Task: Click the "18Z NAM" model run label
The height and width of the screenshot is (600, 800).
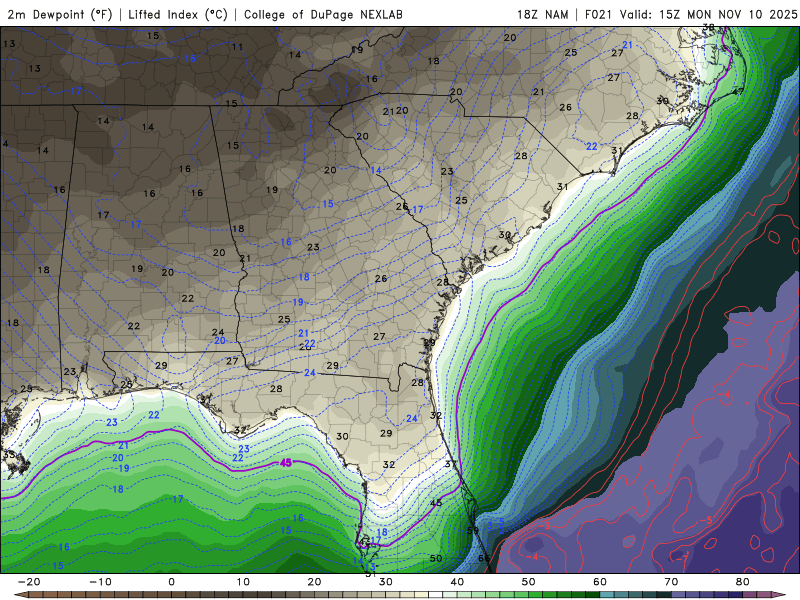Action: tap(542, 14)
